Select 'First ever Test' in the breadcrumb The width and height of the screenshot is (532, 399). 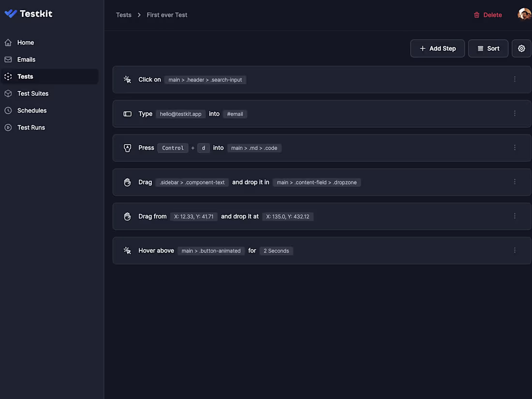coord(167,15)
